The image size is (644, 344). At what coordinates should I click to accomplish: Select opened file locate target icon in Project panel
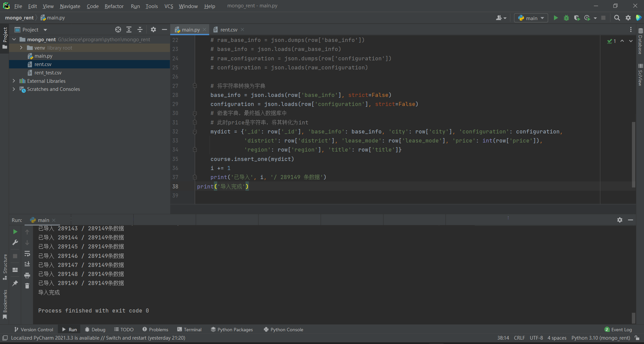click(x=118, y=30)
